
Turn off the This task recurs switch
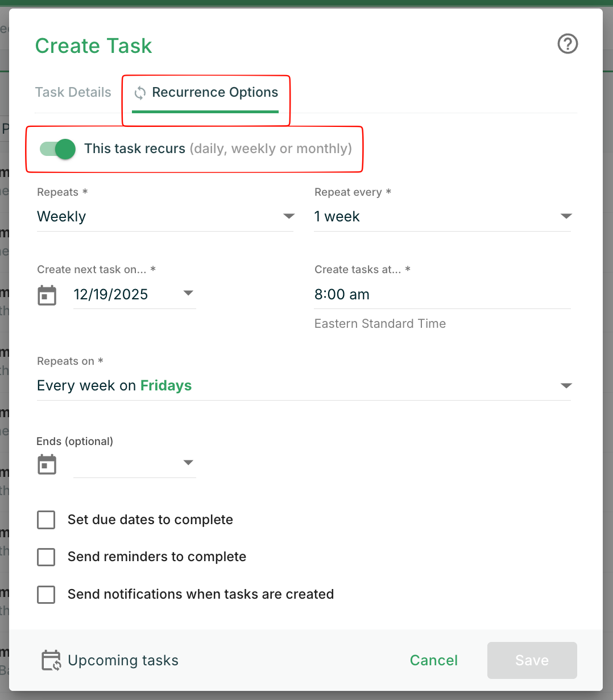tap(58, 149)
